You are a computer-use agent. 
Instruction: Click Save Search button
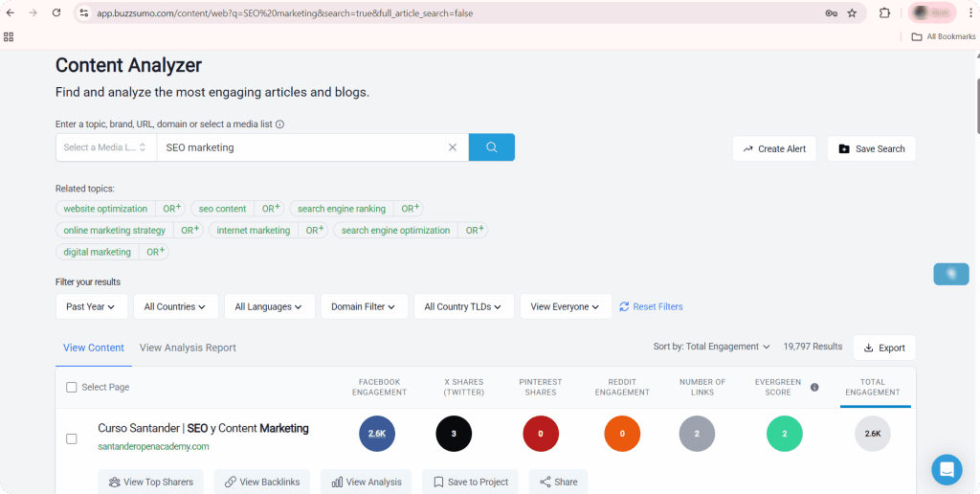[871, 148]
